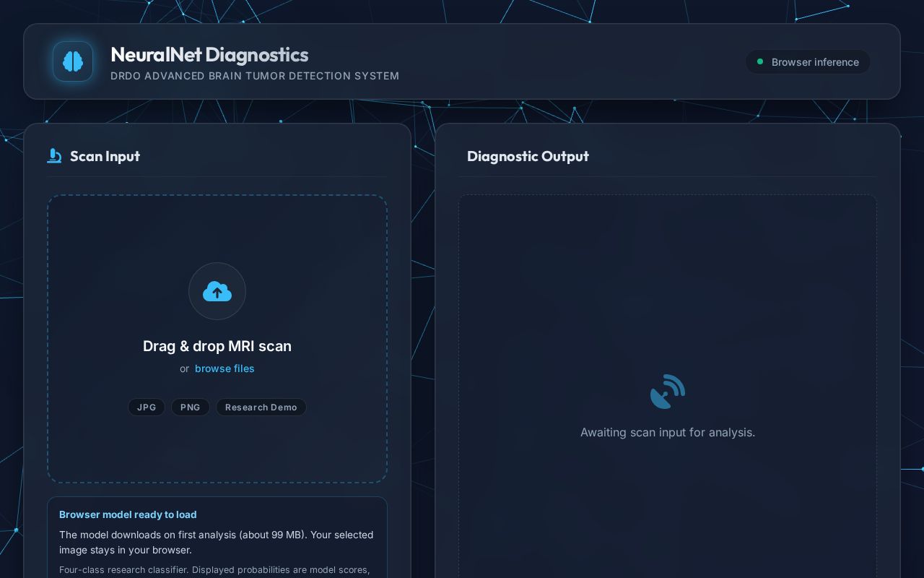Click the green status dot
924x578 pixels.
(759, 62)
